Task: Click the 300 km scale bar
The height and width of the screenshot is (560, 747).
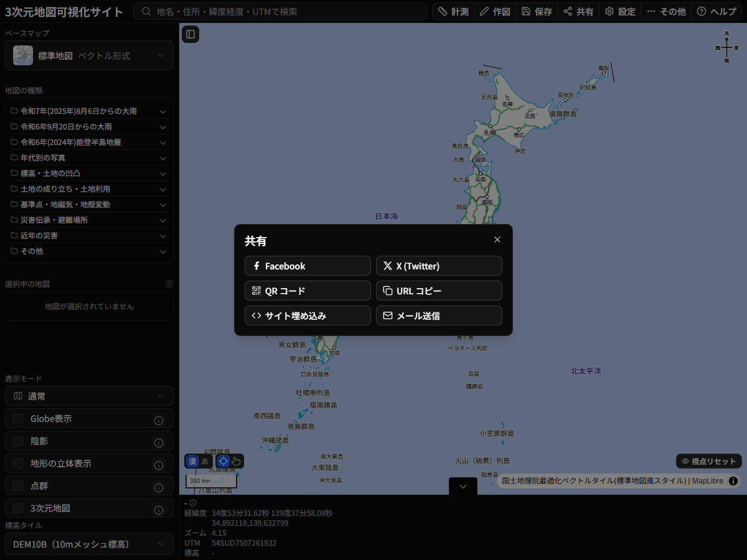Action: [x=211, y=481]
